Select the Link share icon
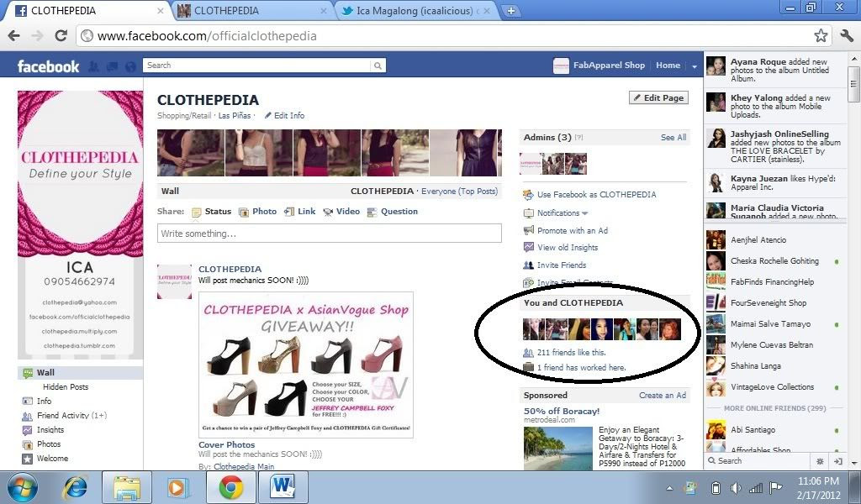 pyautogui.click(x=289, y=212)
